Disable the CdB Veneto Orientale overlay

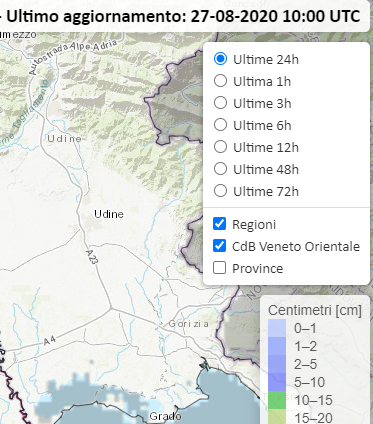click(219, 246)
